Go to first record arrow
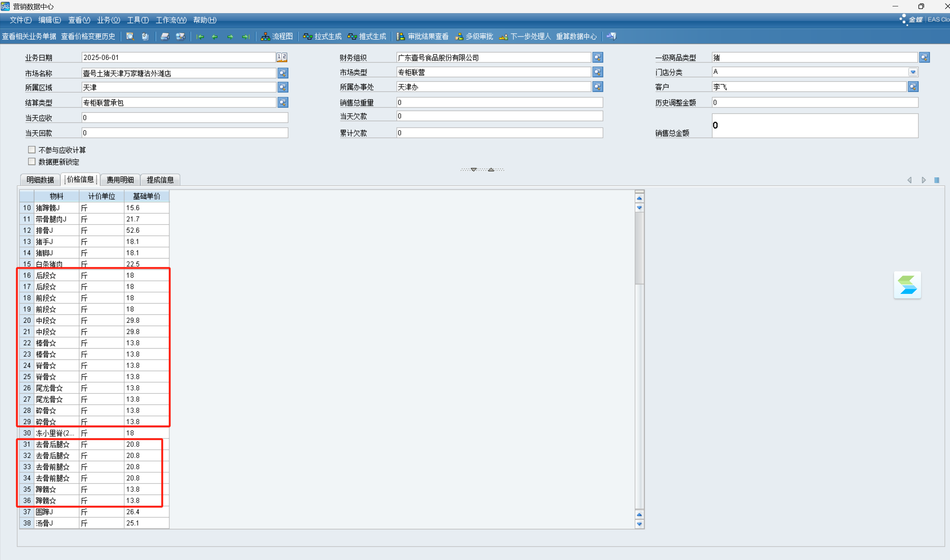950x560 pixels. [x=200, y=37]
